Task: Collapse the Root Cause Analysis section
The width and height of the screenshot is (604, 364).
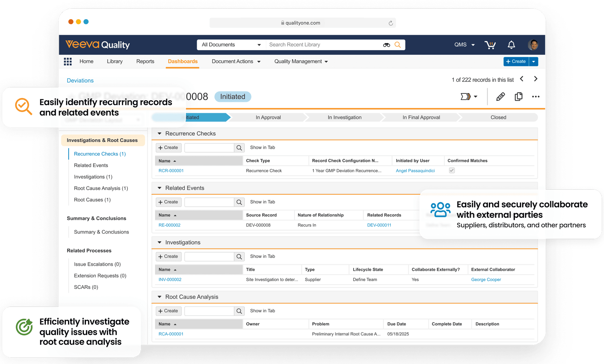Action: (160, 297)
